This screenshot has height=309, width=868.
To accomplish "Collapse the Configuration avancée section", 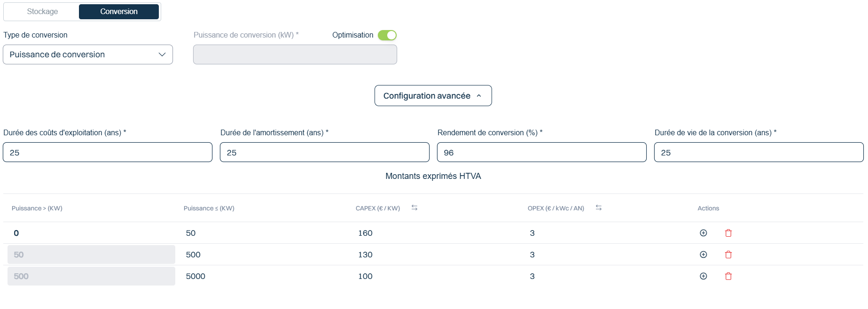I will coord(433,96).
